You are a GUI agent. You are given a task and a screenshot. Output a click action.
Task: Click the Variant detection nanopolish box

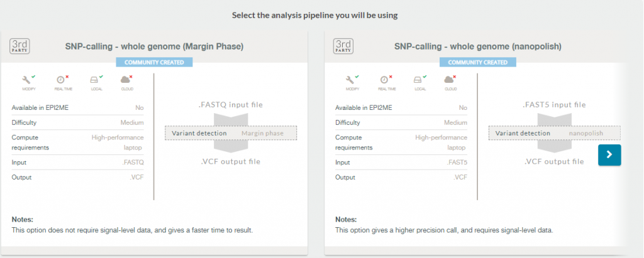pos(555,133)
